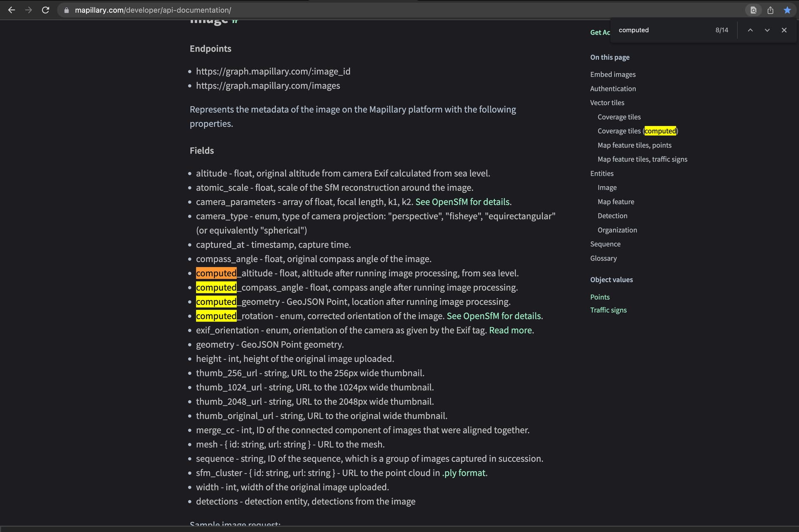Go to "Map feature tiles, traffic signs" in the sidebar
Viewport: 799px width, 532px height.
coord(642,159)
